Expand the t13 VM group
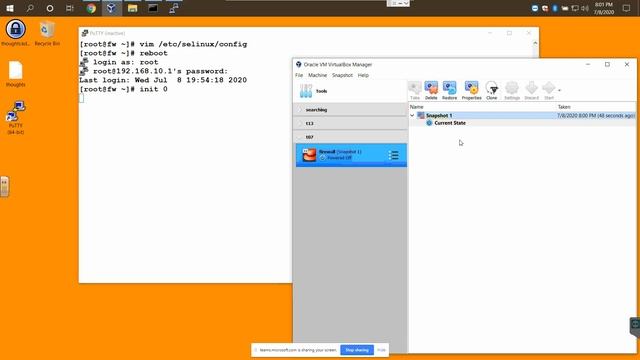This screenshot has height=360, width=640. point(300,123)
